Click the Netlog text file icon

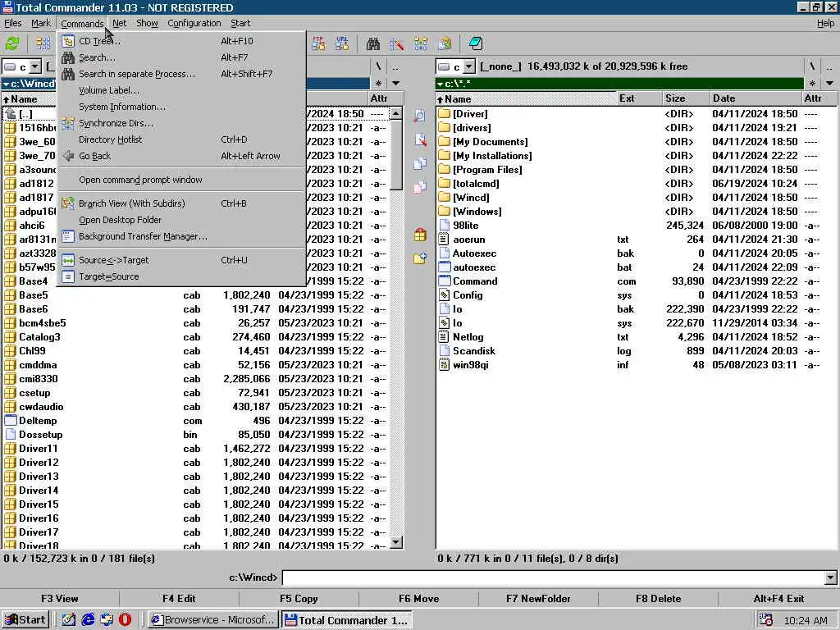tap(444, 337)
